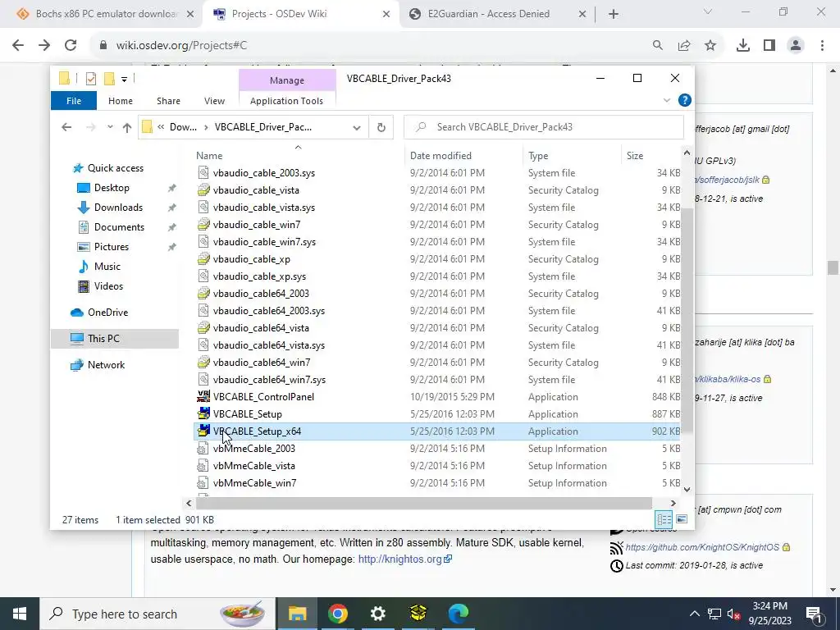Reload the Chrome page
This screenshot has width=840, height=630.
(x=71, y=46)
